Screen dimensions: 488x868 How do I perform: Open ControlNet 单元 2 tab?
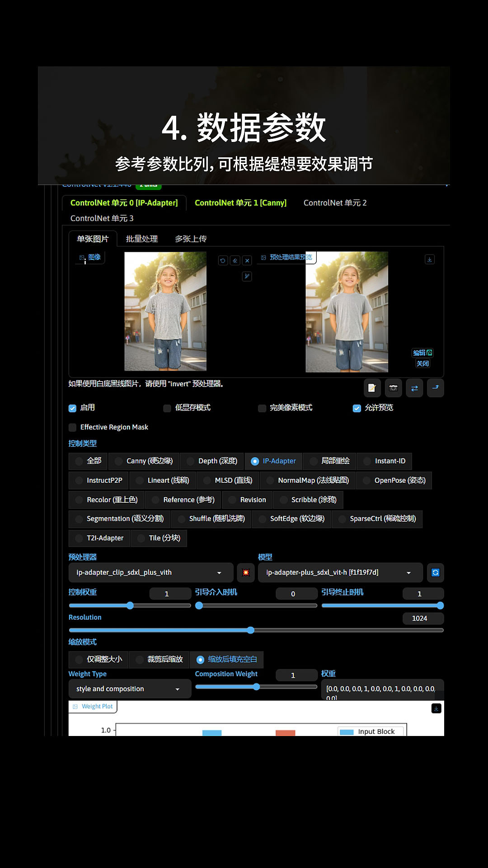pyautogui.click(x=335, y=203)
